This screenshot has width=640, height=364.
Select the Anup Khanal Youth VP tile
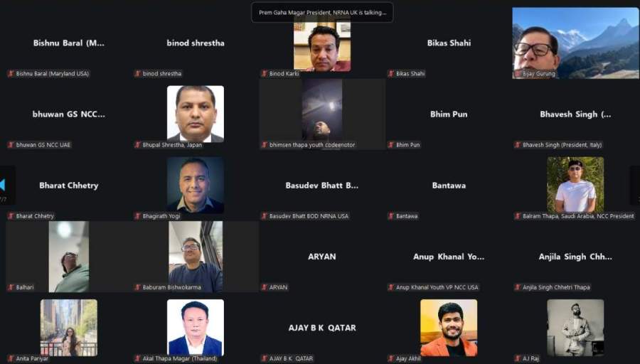pos(449,257)
